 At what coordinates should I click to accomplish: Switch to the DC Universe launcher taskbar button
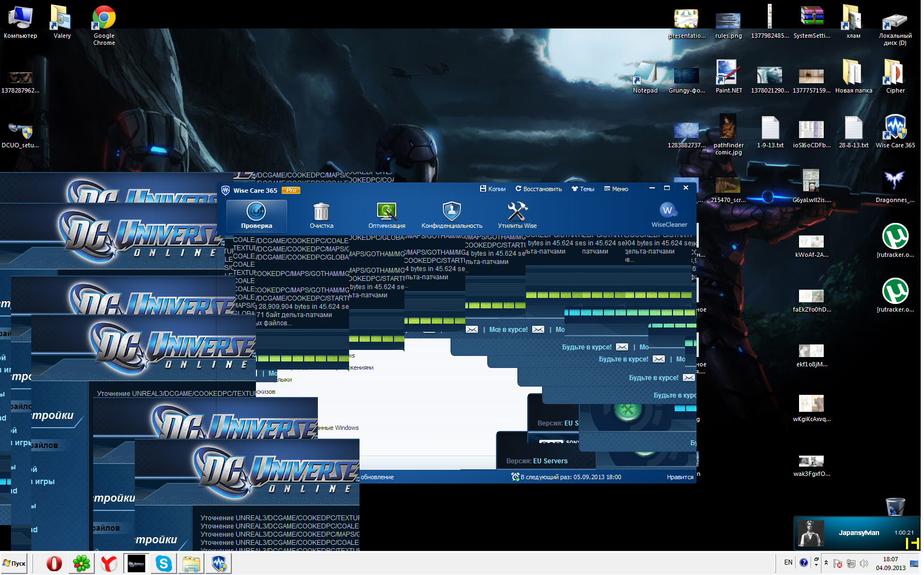[136, 563]
